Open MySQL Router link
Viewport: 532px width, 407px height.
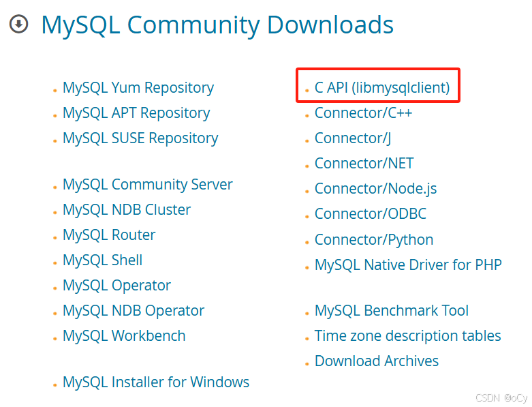(109, 235)
